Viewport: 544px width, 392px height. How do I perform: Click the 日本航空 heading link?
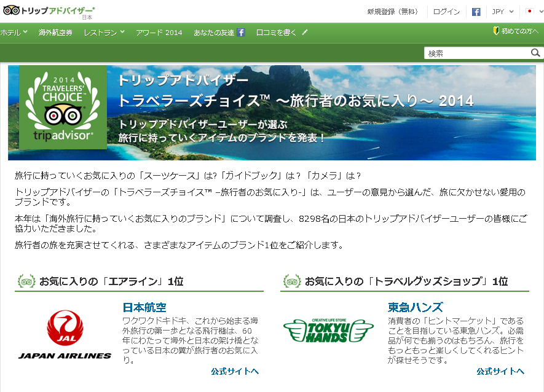pyautogui.click(x=144, y=307)
